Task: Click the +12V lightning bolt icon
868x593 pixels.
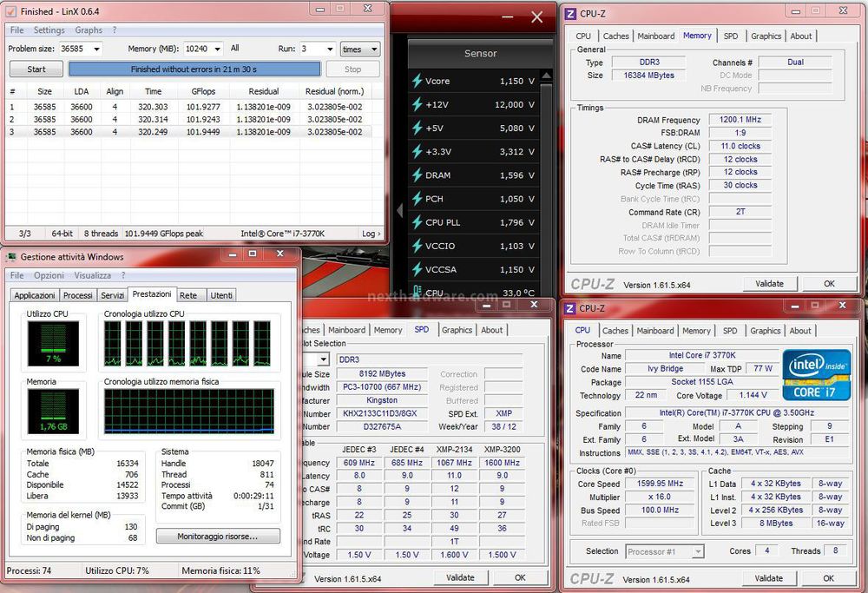Action: click(x=417, y=104)
